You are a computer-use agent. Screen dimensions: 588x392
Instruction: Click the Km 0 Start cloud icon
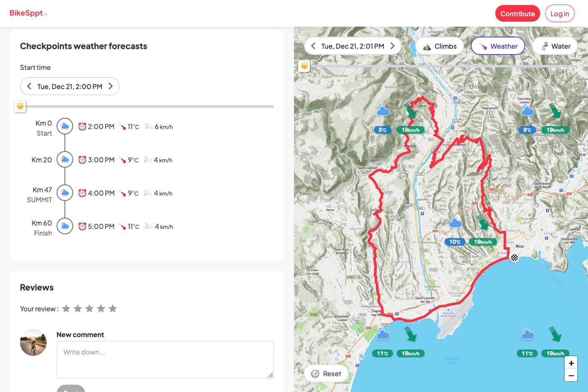[x=65, y=126]
